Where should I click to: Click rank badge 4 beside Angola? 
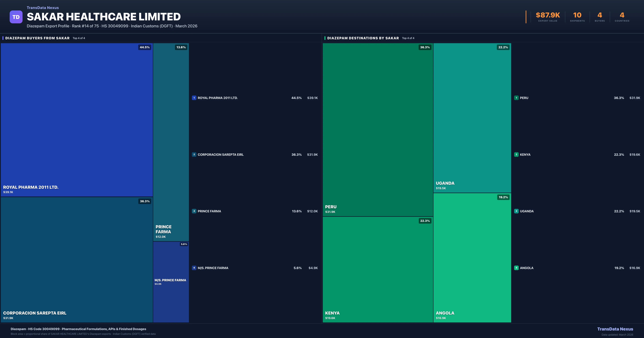(x=516, y=268)
